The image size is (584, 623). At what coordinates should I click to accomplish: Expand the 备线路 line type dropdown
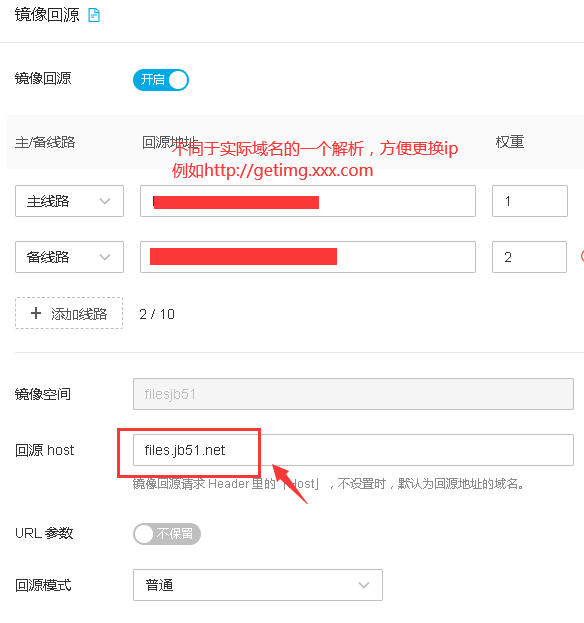(x=70, y=257)
